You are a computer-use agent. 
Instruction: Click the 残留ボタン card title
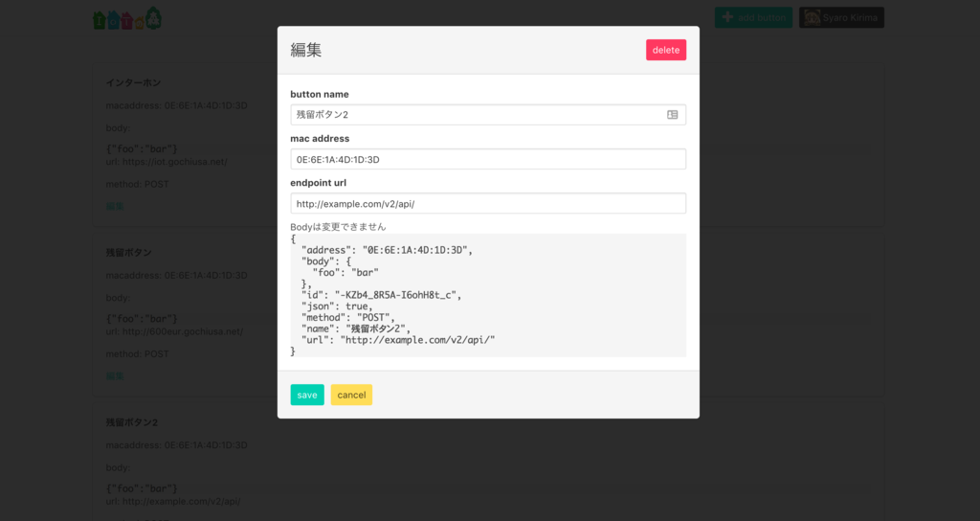(x=129, y=252)
